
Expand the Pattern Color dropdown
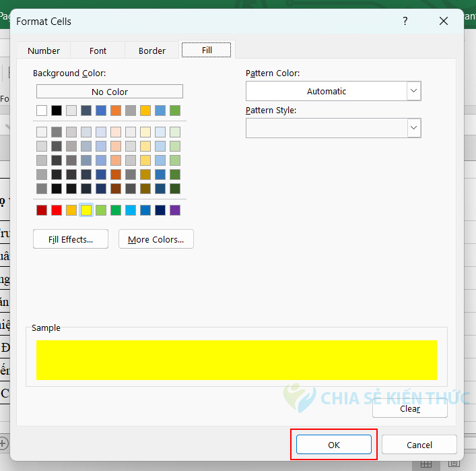pyautogui.click(x=414, y=91)
